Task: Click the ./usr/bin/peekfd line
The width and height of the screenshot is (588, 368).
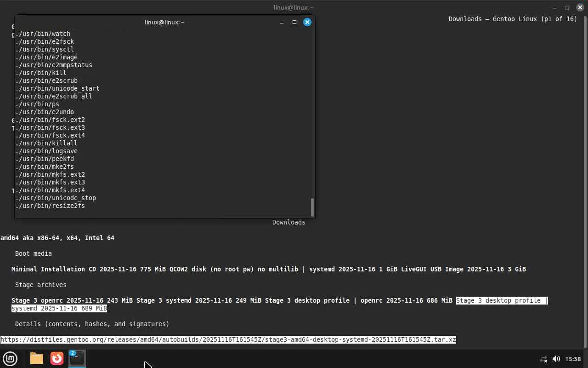Action: pyautogui.click(x=45, y=159)
